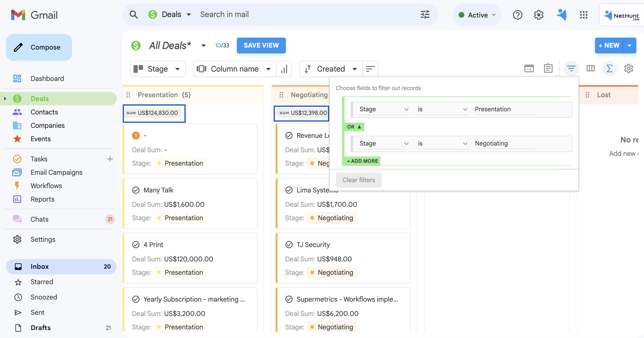This screenshot has width=644, height=338.
Task: Select the checkmark on the Many Talk card
Action: pyautogui.click(x=136, y=190)
